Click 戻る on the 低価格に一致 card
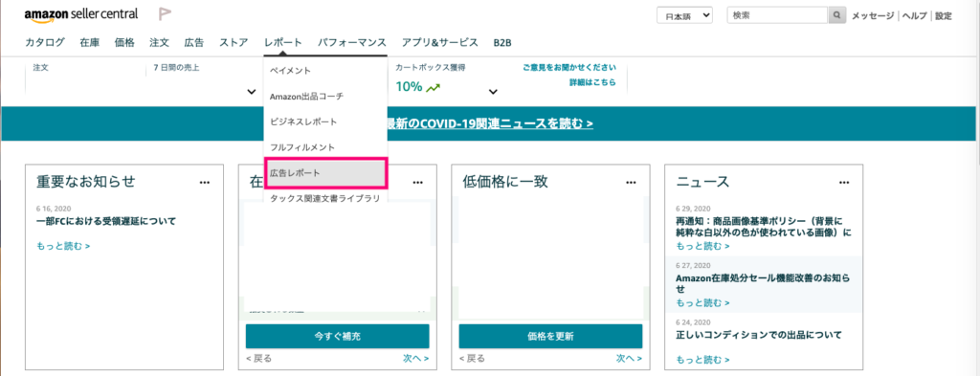 [472, 359]
